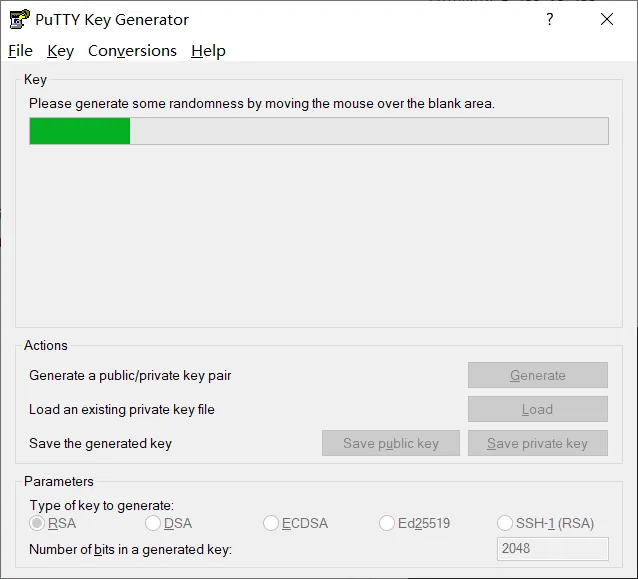Open the Key menu
Image resolution: width=638 pixels, height=579 pixels.
(60, 51)
